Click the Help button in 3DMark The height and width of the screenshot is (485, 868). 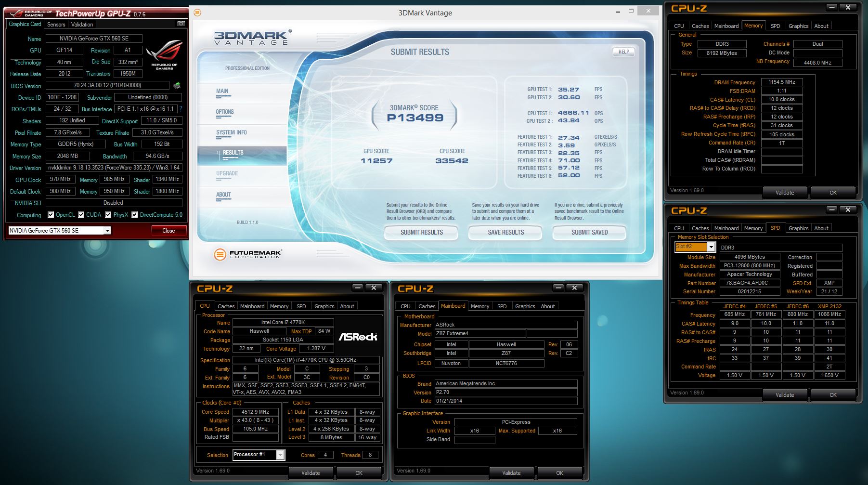623,52
